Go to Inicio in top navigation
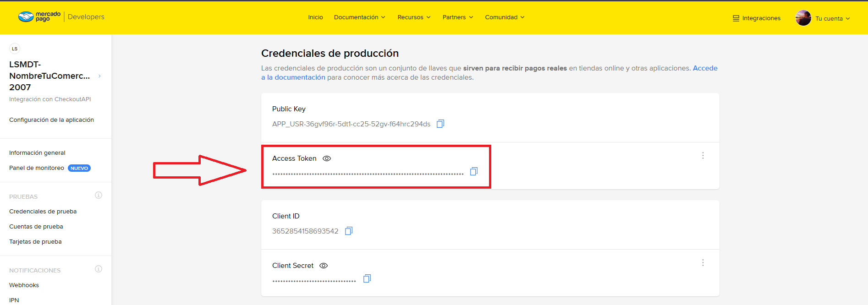This screenshot has width=868, height=305. (316, 17)
